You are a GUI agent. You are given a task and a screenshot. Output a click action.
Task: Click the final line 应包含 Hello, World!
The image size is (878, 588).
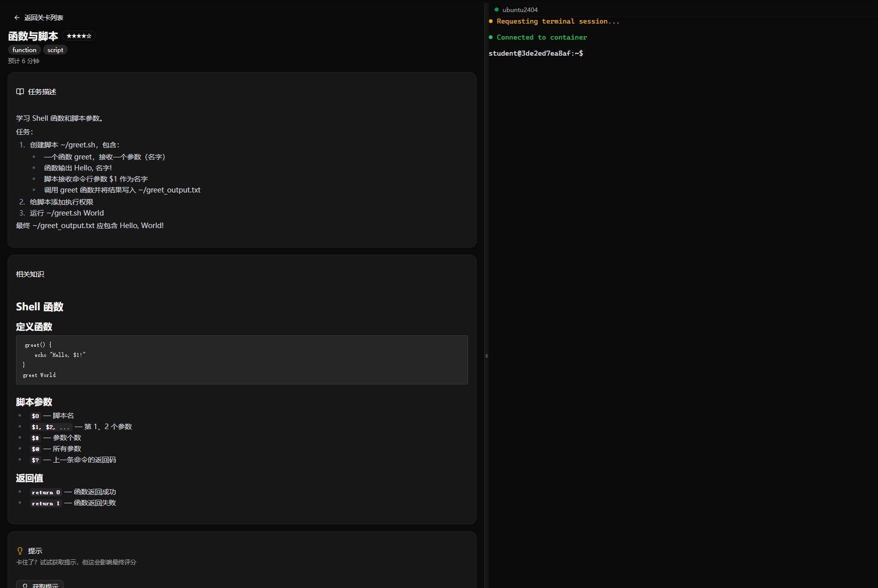[90, 226]
